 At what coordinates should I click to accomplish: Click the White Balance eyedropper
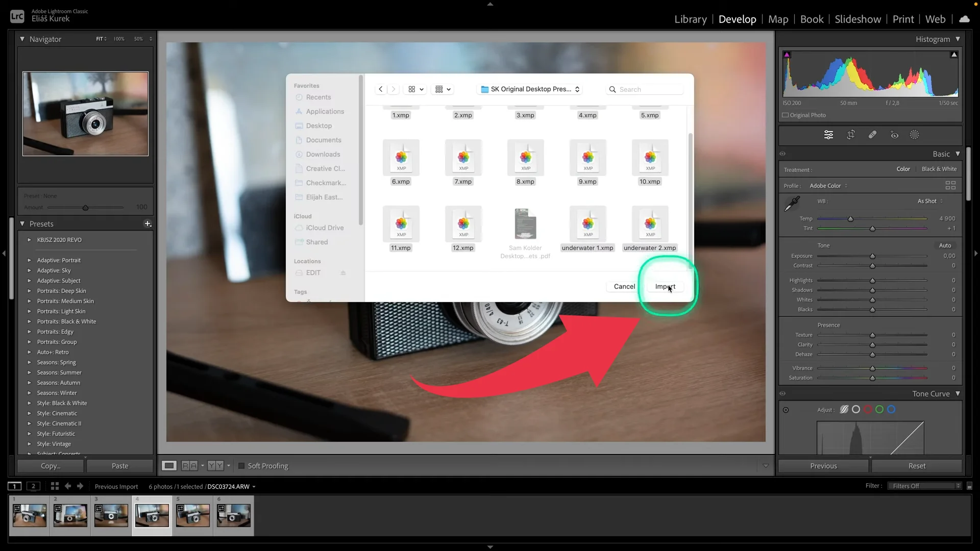791,203
